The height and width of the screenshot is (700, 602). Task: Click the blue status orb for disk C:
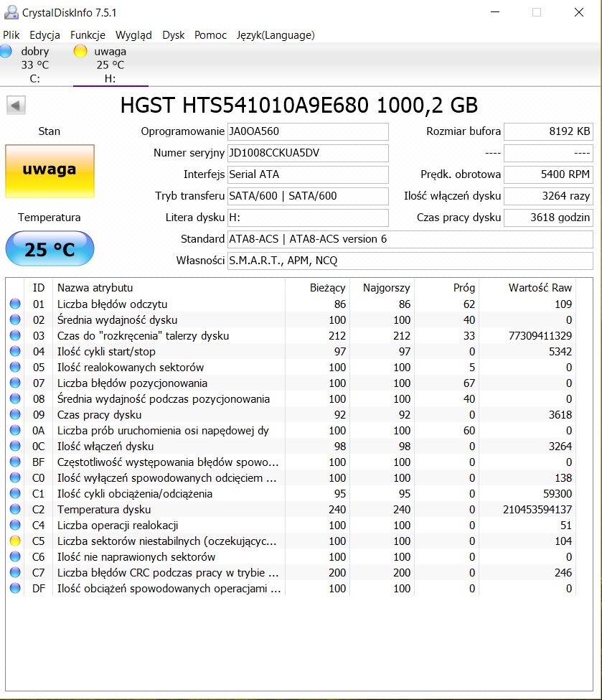pos(6,51)
